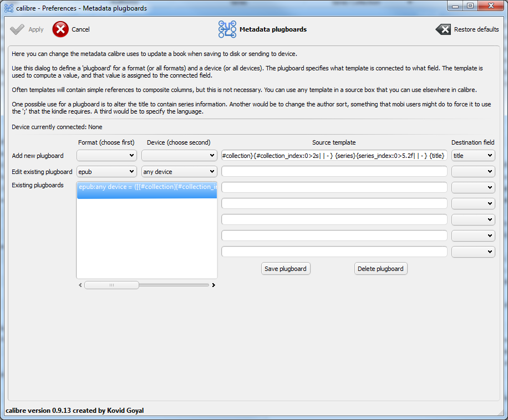The image size is (508, 420).
Task: Open the Add new plugboard Format dropdown
Action: point(106,156)
